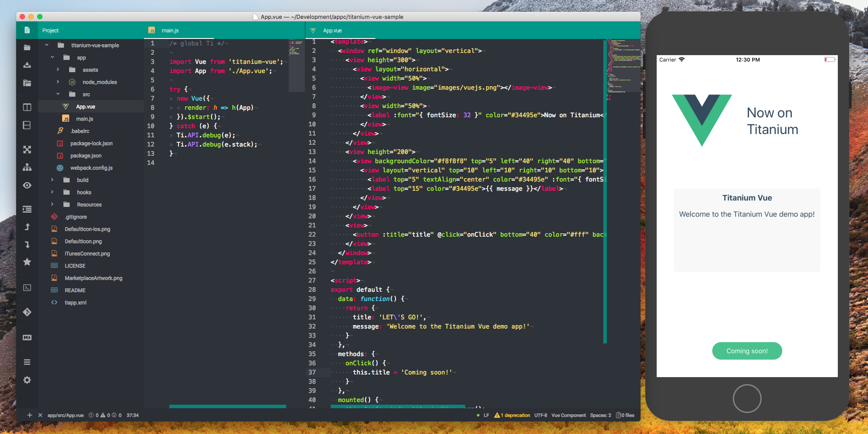Click the eye icon in the sidebar toolbar
The height and width of the screenshot is (434, 868).
pos(27,185)
